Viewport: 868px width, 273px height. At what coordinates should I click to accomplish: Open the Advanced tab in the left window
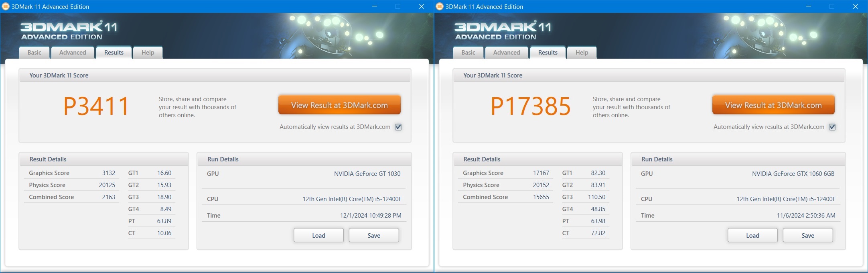(73, 53)
